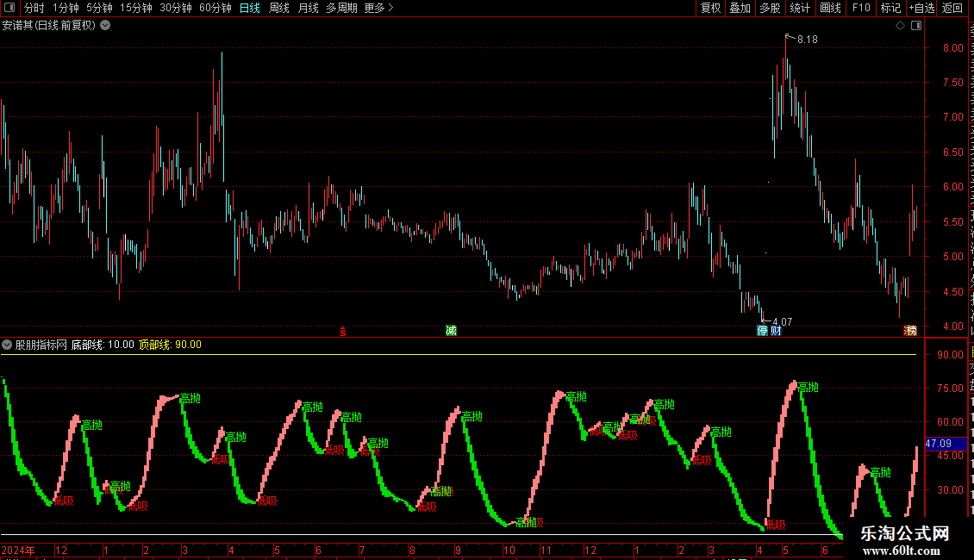974x560 pixels.
Task: Click the 8.00 price axis label
Action: (x=952, y=47)
